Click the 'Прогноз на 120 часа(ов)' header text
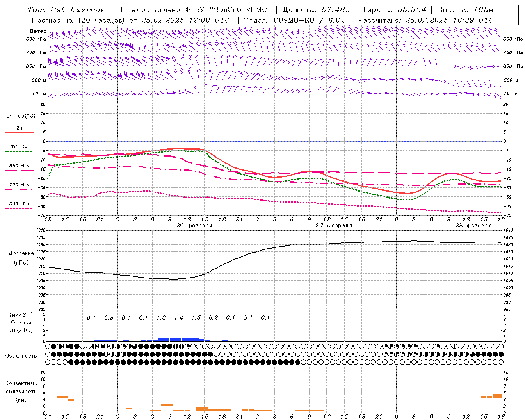525x420 pixels. click(x=79, y=20)
